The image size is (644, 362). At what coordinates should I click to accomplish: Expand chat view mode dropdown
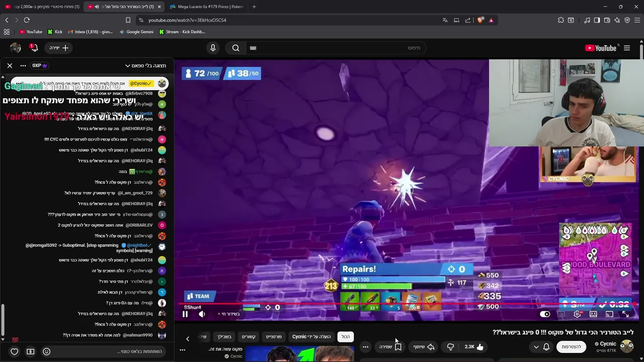[x=145, y=66]
